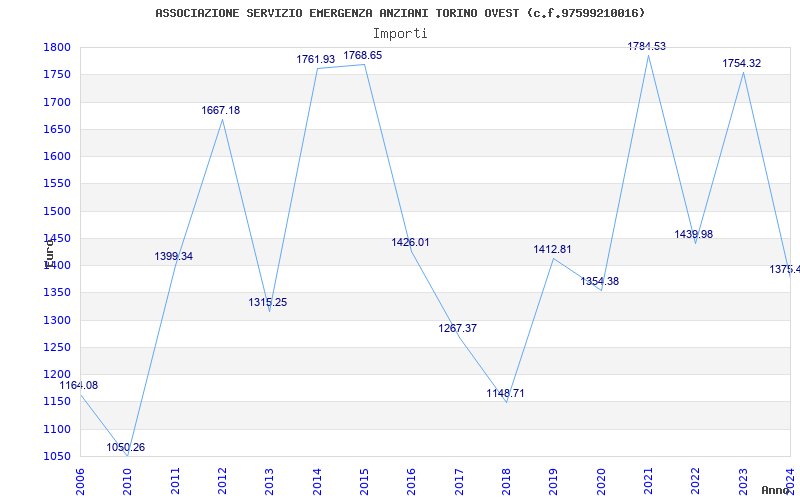Click the 1250 value on y-axis
Screen dimensions: 800x500
pyautogui.click(x=57, y=347)
